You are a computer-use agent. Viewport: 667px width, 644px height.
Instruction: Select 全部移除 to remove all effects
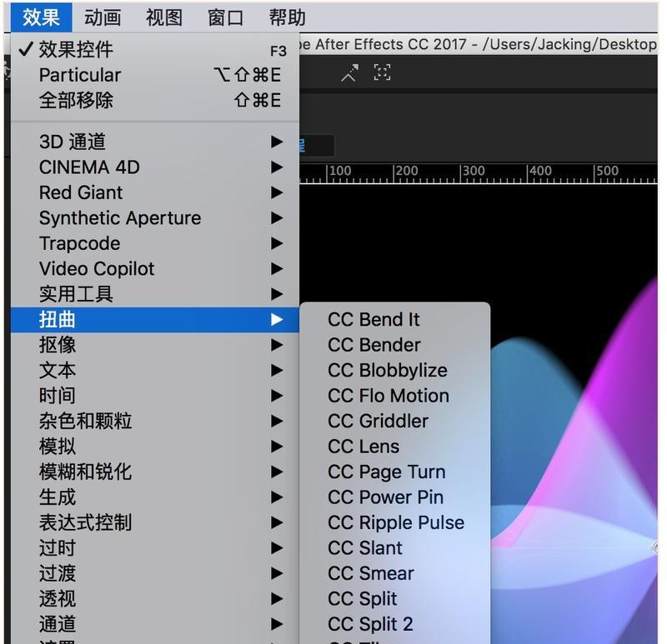pyautogui.click(x=155, y=101)
